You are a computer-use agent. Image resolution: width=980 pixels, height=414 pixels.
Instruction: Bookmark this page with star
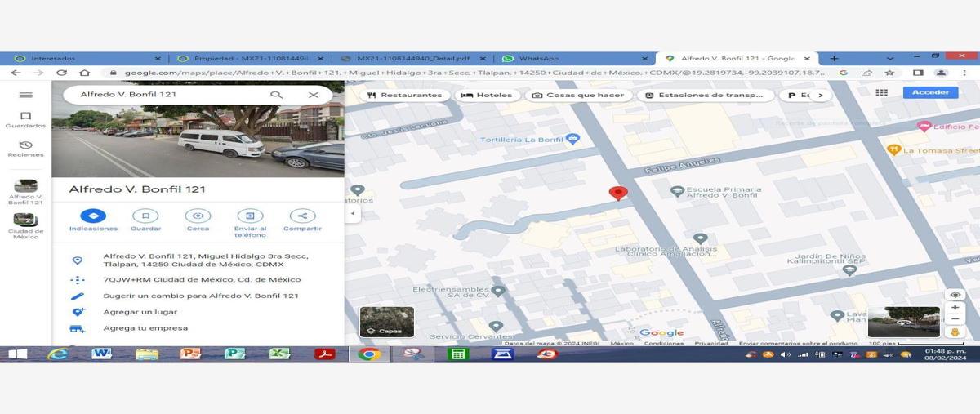point(889,73)
